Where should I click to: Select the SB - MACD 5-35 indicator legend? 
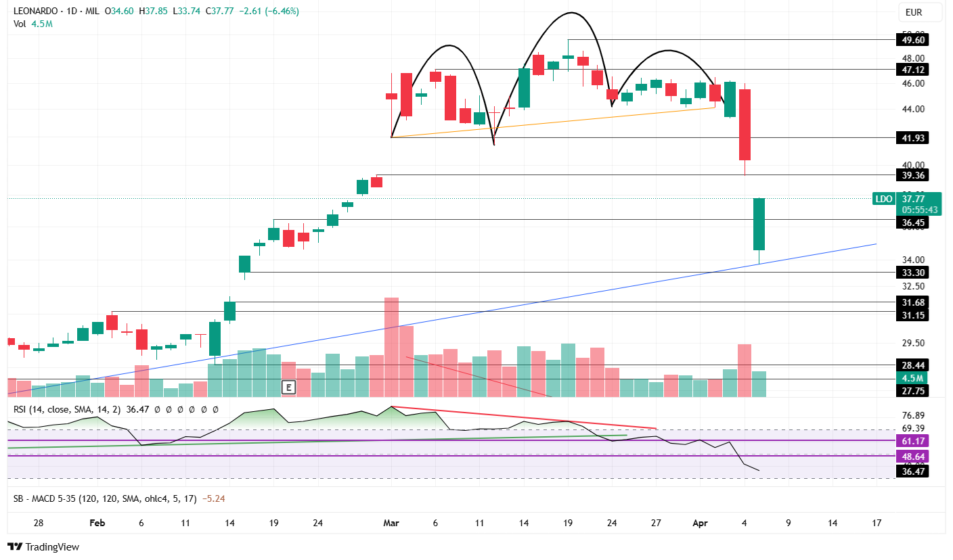[x=105, y=498]
